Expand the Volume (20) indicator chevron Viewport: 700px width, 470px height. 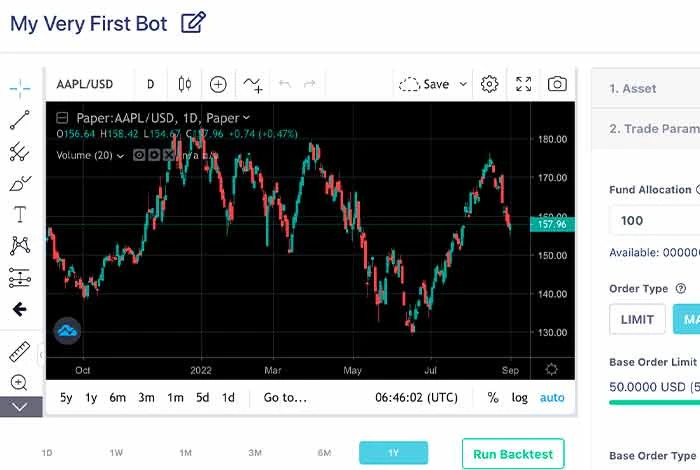click(121, 156)
